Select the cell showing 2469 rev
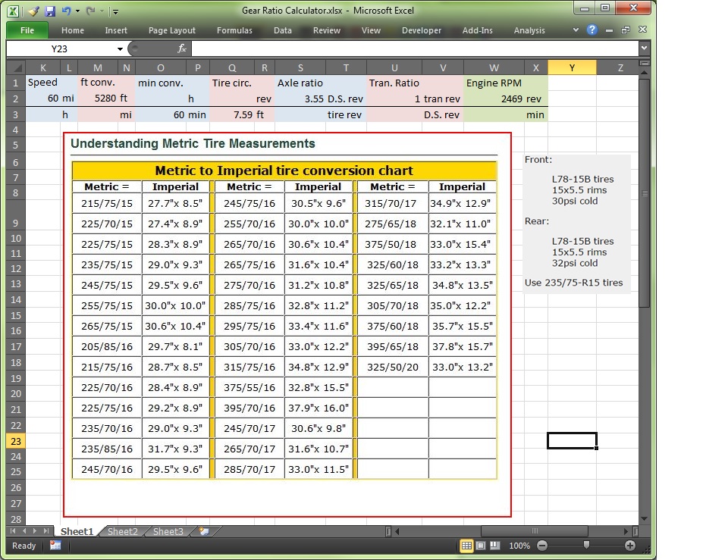This screenshot has height=560, width=728. (x=494, y=99)
